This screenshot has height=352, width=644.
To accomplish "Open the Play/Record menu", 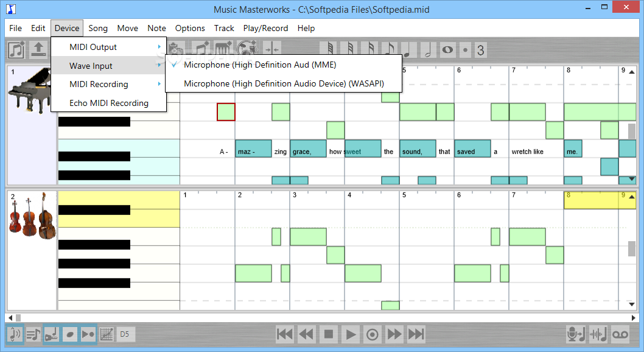I will [x=266, y=29].
